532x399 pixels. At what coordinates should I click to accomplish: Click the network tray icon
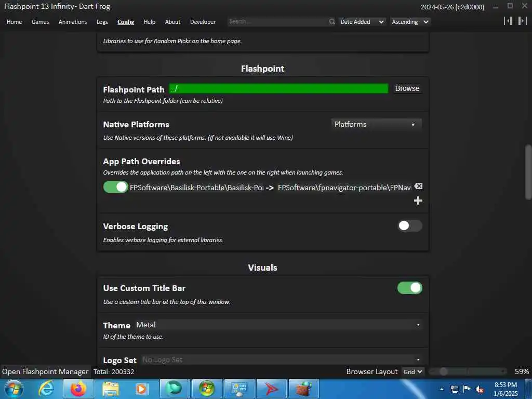tap(455, 389)
